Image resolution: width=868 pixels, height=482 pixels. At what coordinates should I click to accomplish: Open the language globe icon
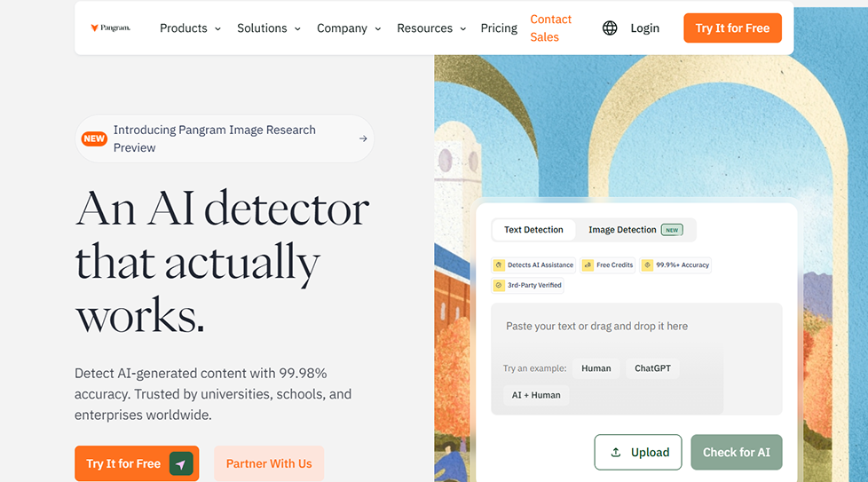(x=610, y=28)
